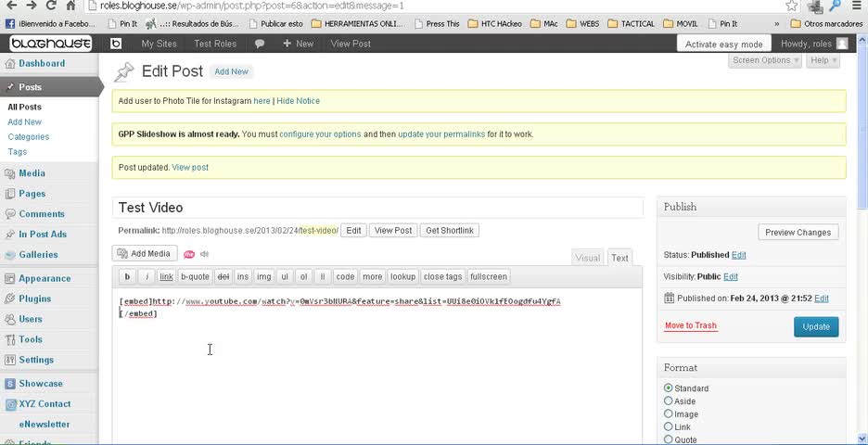Viewport: 868px width, 445px height.
Task: Expand the Help dropdown
Action: [823, 60]
